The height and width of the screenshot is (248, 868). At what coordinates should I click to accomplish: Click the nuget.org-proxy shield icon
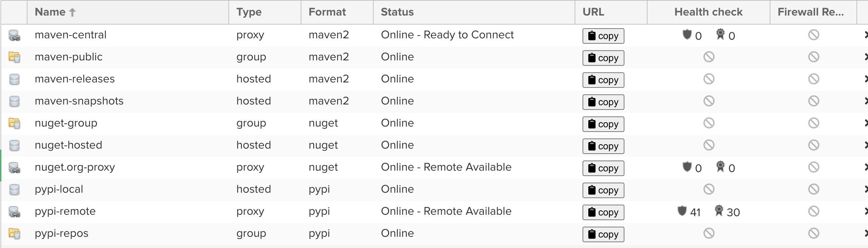tap(687, 167)
